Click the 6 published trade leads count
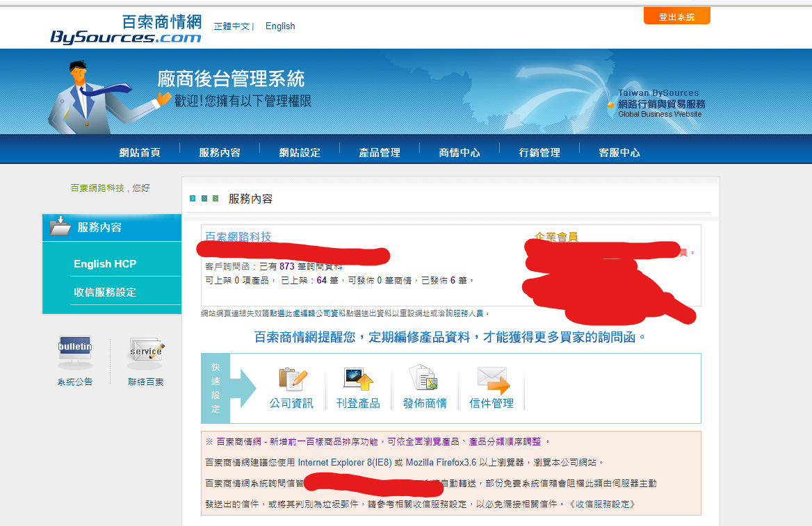 (x=453, y=280)
